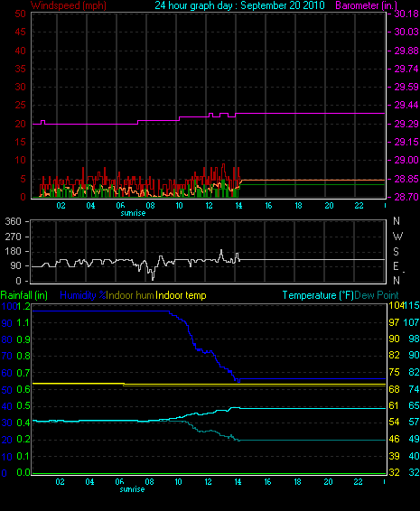Select the "Humidity %" legend label
Screen dimensions: 420x511
coord(83,295)
